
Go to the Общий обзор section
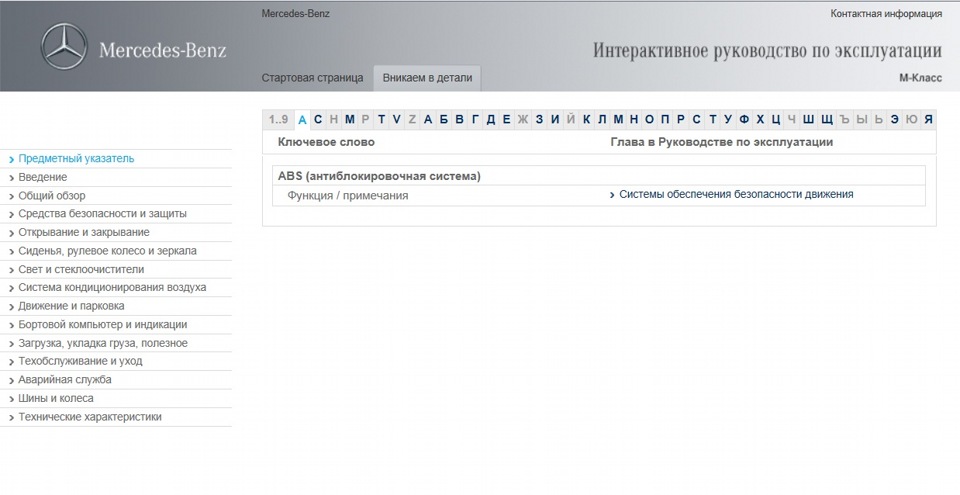point(51,196)
